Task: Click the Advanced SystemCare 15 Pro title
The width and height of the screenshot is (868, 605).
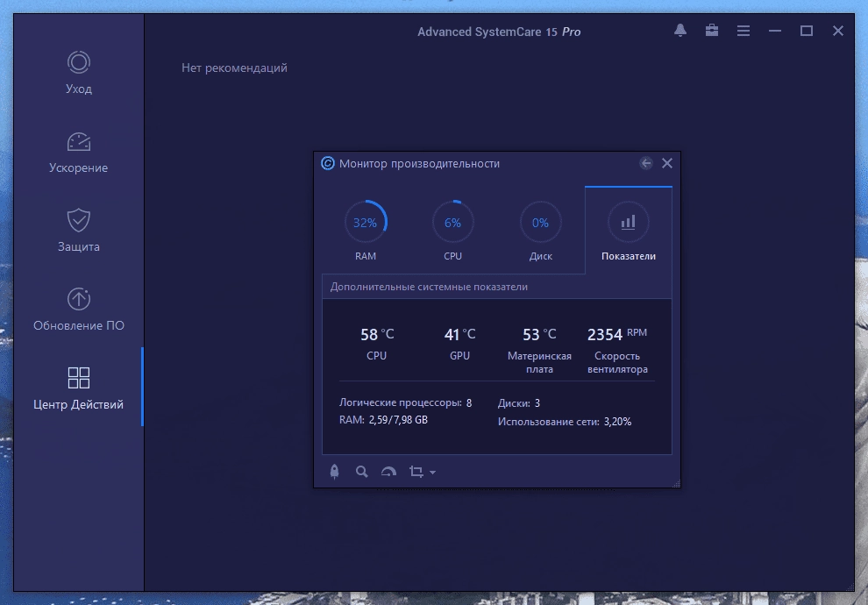Action: click(499, 32)
